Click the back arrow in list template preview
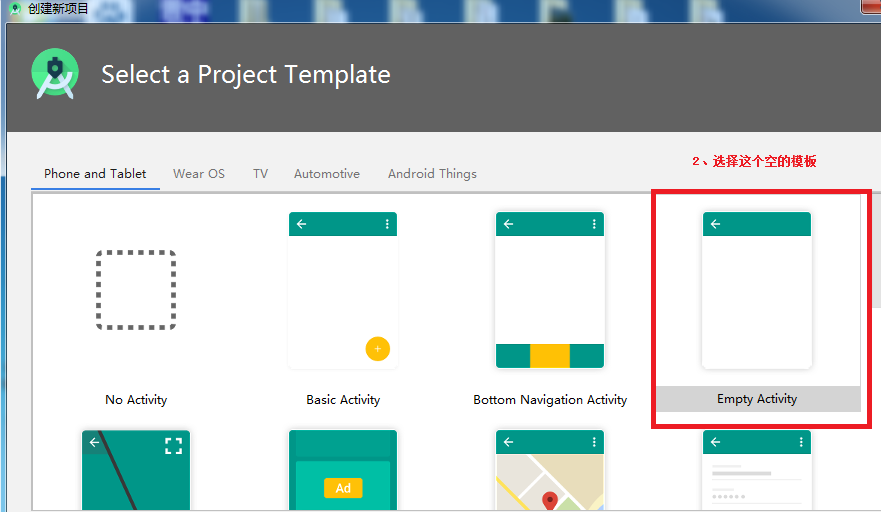 point(715,442)
